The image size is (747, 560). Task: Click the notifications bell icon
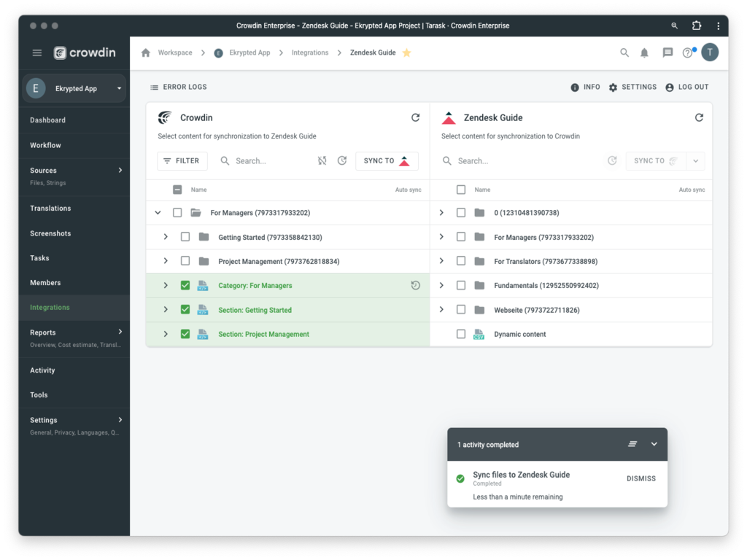click(644, 53)
